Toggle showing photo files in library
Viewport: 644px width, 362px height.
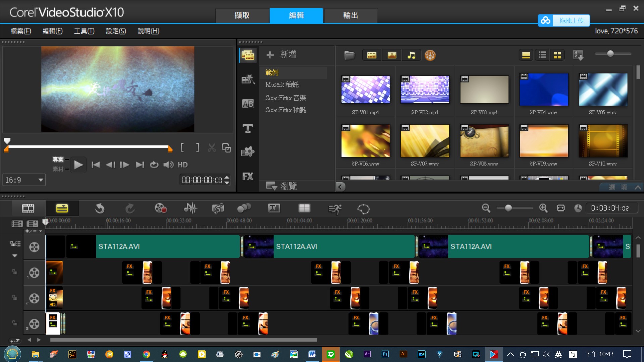(392, 55)
